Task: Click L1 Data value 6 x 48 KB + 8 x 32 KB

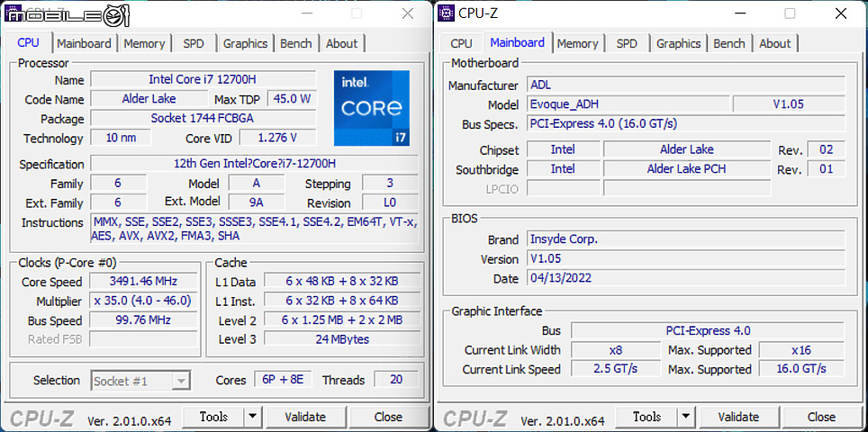Action: pos(342,282)
